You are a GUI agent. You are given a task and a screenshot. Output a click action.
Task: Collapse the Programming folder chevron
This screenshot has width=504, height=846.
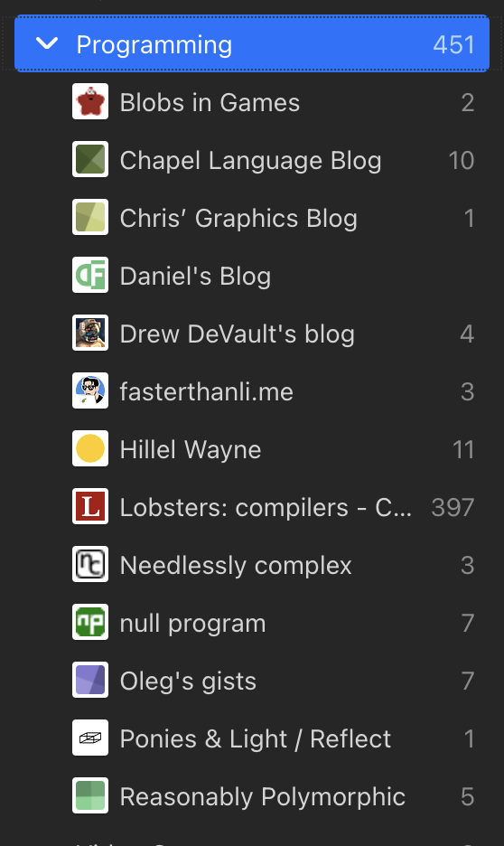coord(47,43)
